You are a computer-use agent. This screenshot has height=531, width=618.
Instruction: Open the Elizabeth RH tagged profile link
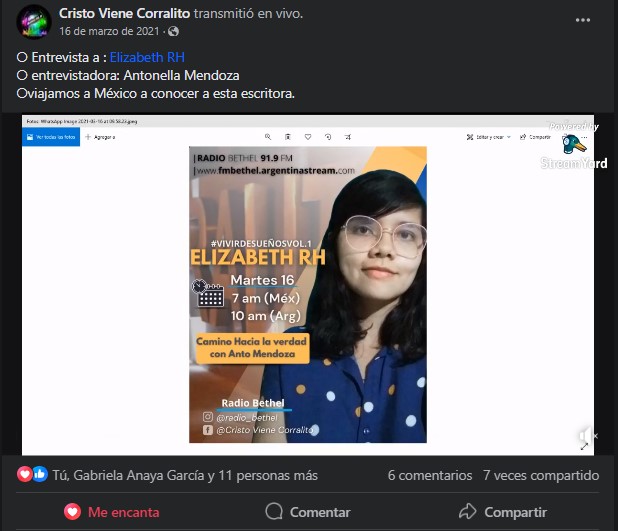(x=147, y=58)
